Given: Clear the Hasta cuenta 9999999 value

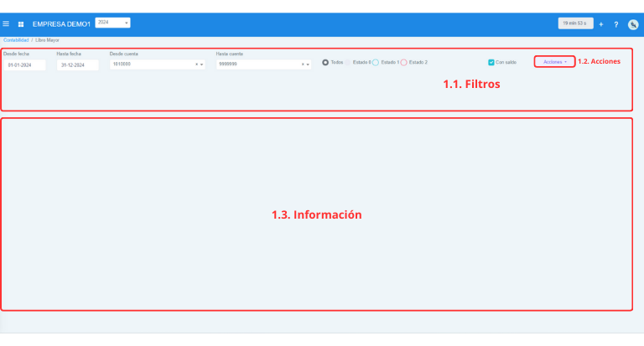Looking at the screenshot, I should point(303,64).
